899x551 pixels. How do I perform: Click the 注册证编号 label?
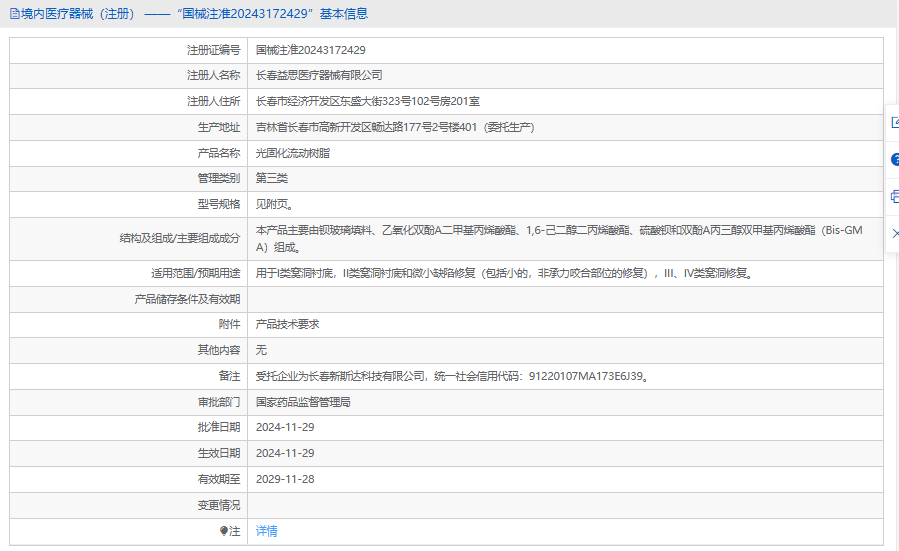(213, 50)
